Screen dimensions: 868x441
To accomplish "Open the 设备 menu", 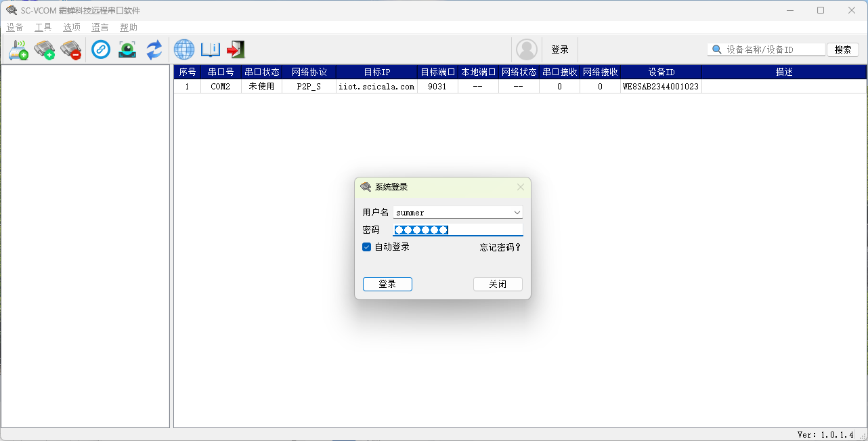I will point(15,28).
